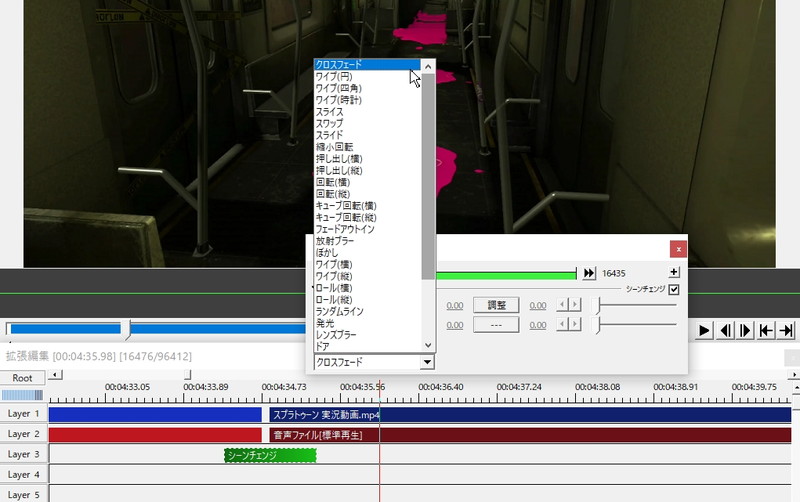This screenshot has height=502, width=800.
Task: Toggle Layer 1 visibility
Action: pyautogui.click(x=23, y=413)
